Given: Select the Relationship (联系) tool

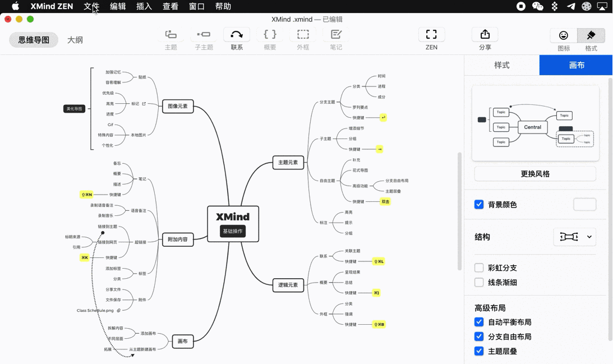Looking at the screenshot, I should [x=237, y=34].
